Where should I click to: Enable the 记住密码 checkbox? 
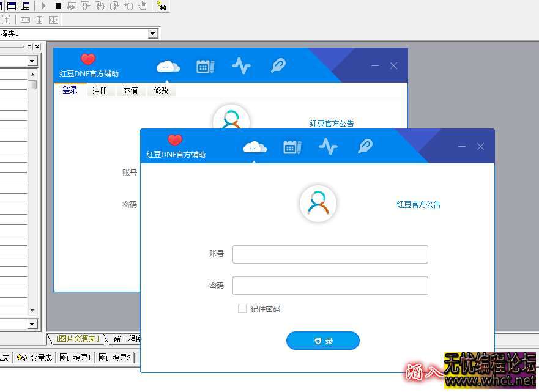242,309
